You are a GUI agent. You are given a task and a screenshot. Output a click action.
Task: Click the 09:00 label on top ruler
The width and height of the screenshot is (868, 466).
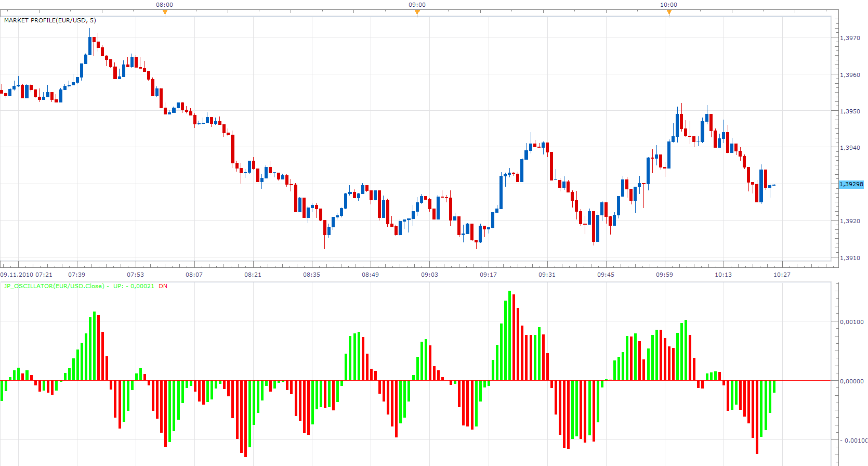(x=417, y=5)
